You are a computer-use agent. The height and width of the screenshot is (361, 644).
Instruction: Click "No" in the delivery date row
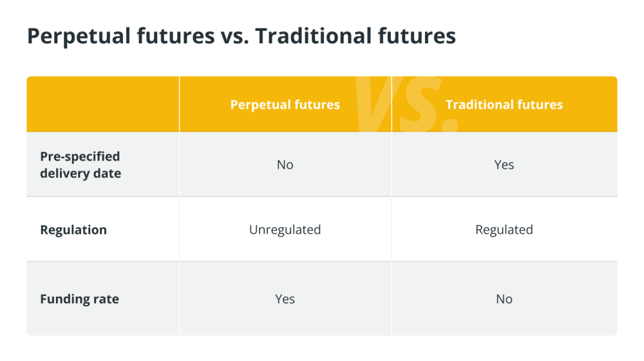point(285,164)
